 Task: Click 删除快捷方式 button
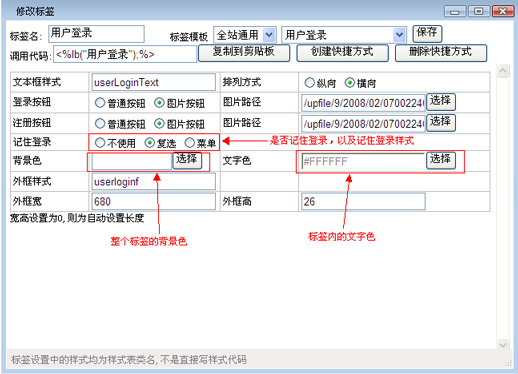coord(440,53)
